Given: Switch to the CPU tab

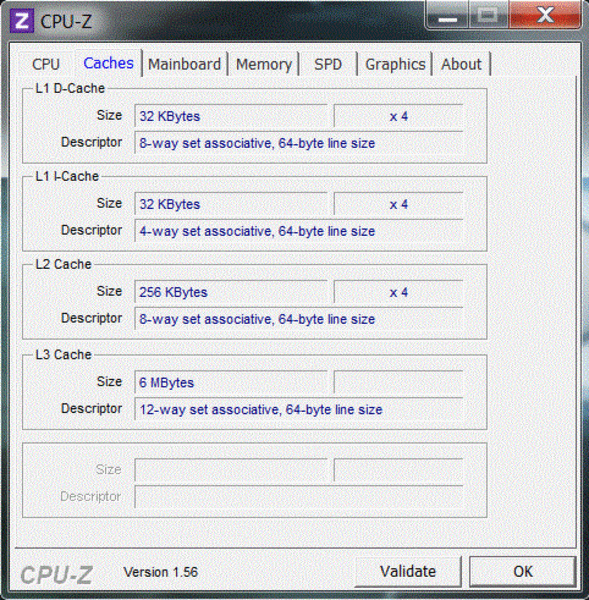Looking at the screenshot, I should tap(46, 64).
